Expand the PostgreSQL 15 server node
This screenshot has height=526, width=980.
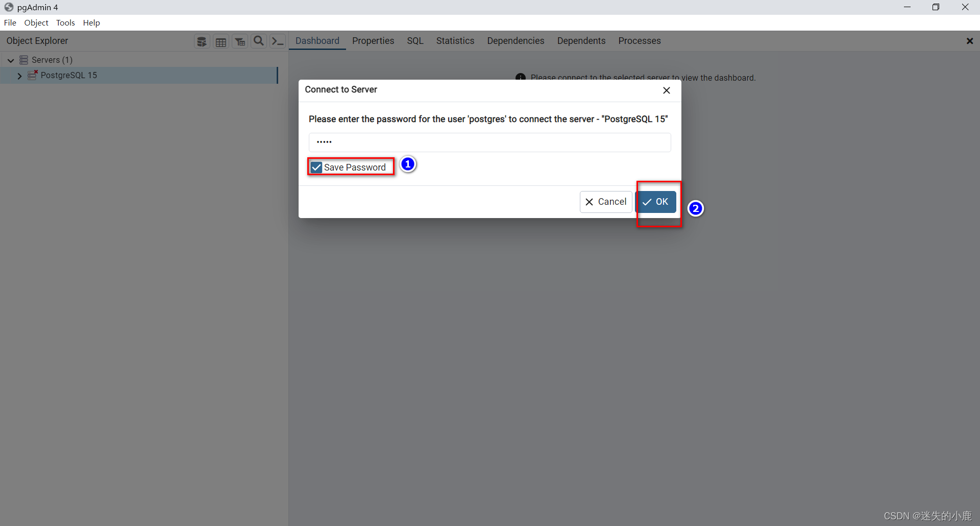[19, 76]
